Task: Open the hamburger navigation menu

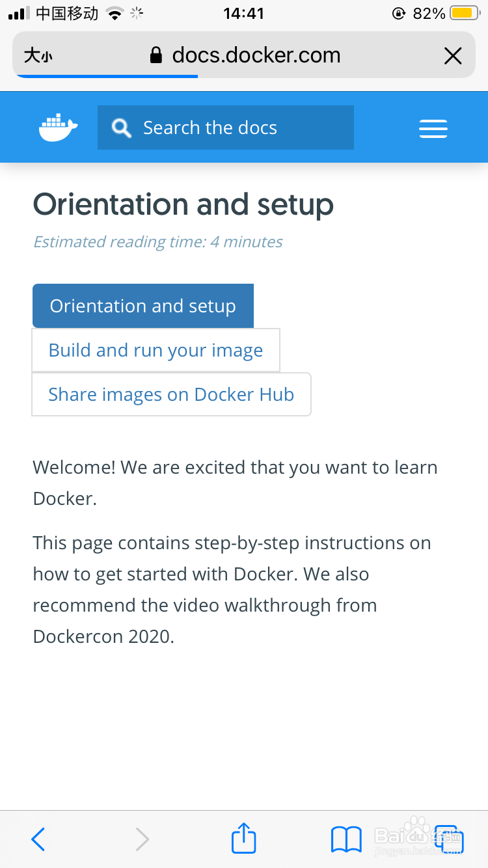Action: (x=433, y=129)
